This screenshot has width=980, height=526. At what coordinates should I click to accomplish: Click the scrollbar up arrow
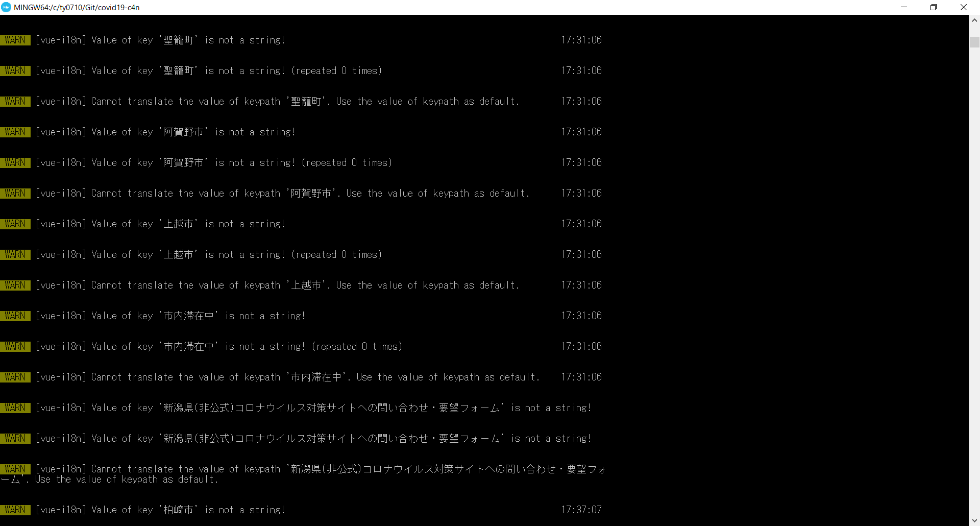(974, 20)
